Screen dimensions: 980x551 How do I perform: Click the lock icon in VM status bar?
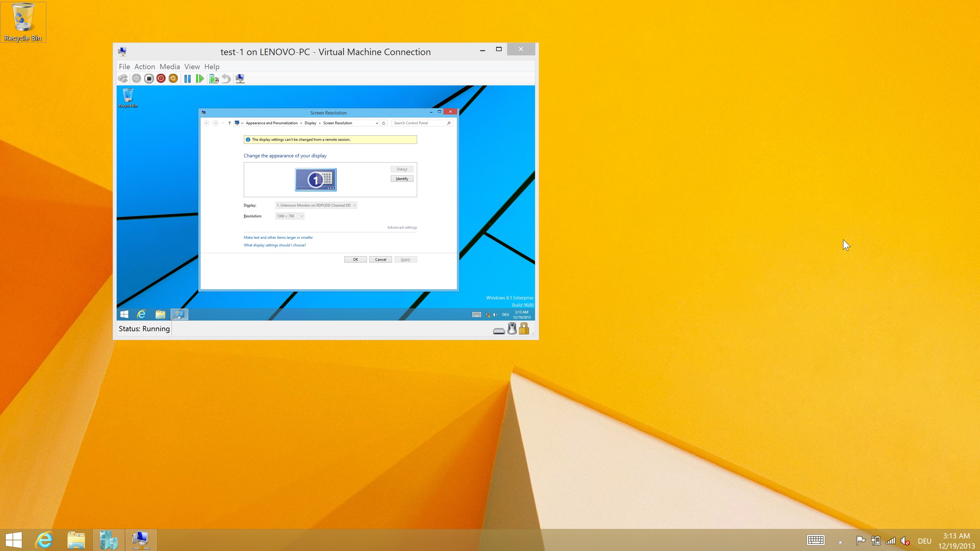pyautogui.click(x=524, y=328)
